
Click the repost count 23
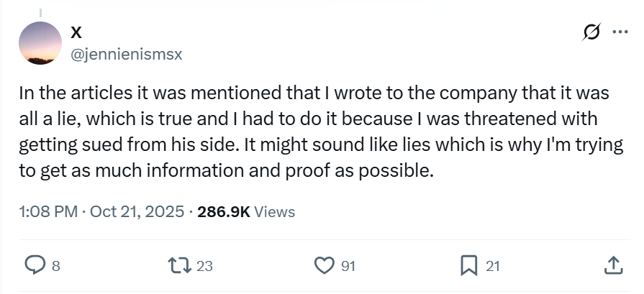click(204, 267)
